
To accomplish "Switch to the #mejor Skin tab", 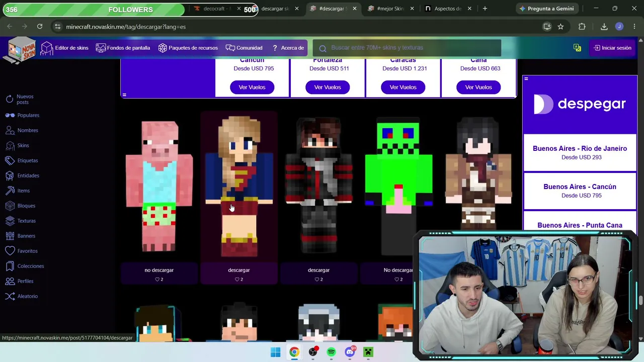I will click(390, 9).
